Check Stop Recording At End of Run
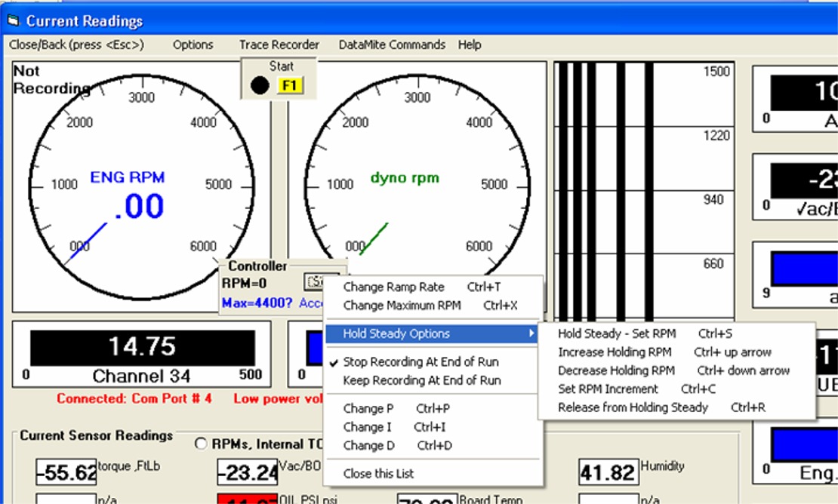The height and width of the screenshot is (504, 838). 421,361
